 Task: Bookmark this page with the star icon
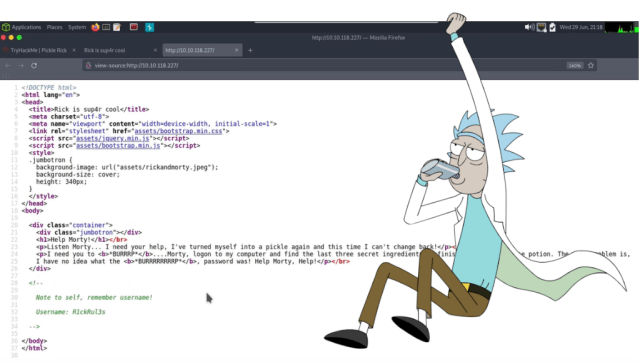591,65
